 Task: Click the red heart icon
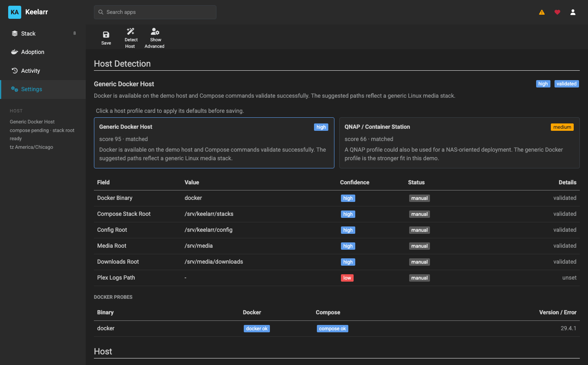click(557, 12)
